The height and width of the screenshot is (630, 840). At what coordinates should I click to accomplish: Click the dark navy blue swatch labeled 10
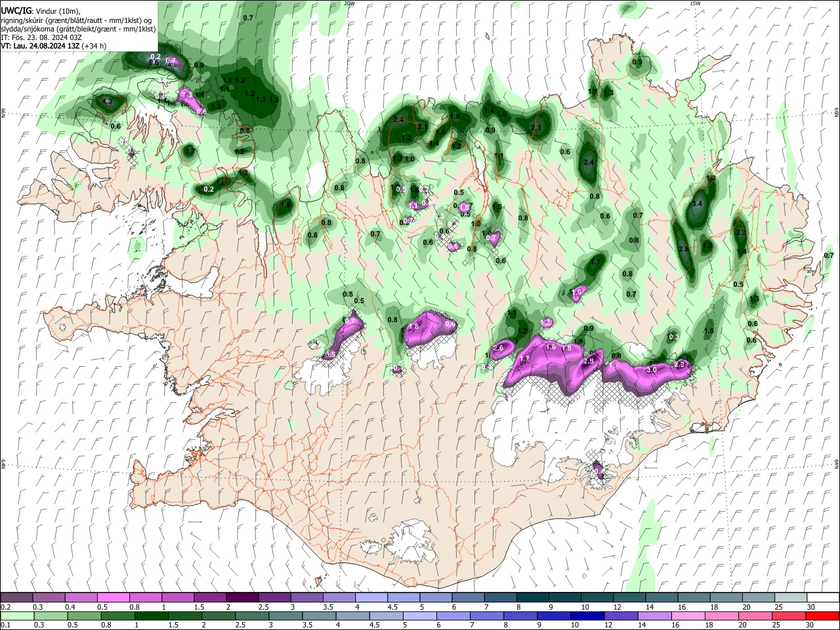pyautogui.click(x=587, y=616)
